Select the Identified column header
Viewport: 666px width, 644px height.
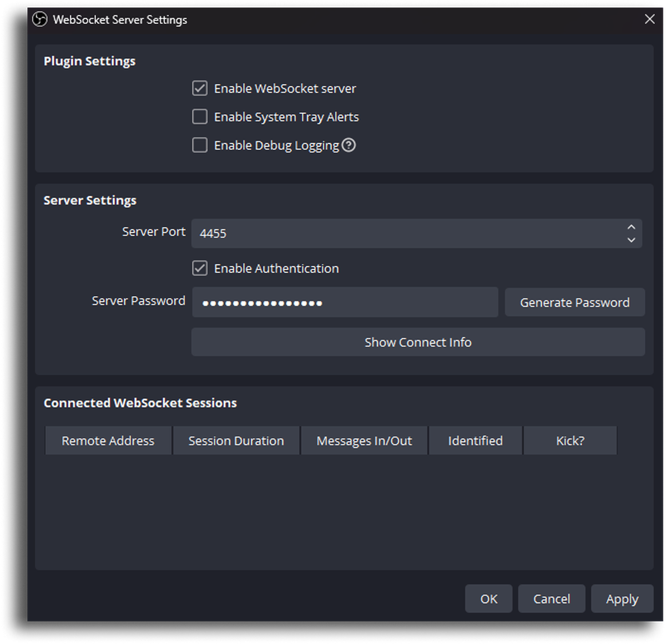pos(475,440)
